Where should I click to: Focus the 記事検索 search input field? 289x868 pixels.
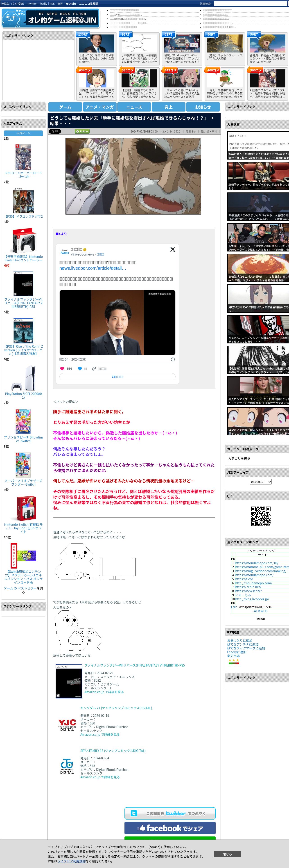tap(250, 4)
